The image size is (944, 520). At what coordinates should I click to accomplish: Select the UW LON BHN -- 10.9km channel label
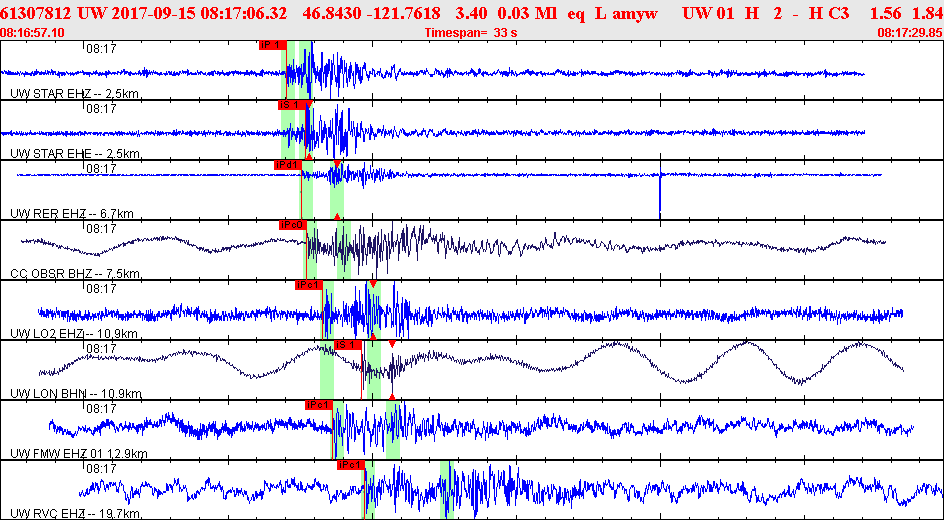76,394
